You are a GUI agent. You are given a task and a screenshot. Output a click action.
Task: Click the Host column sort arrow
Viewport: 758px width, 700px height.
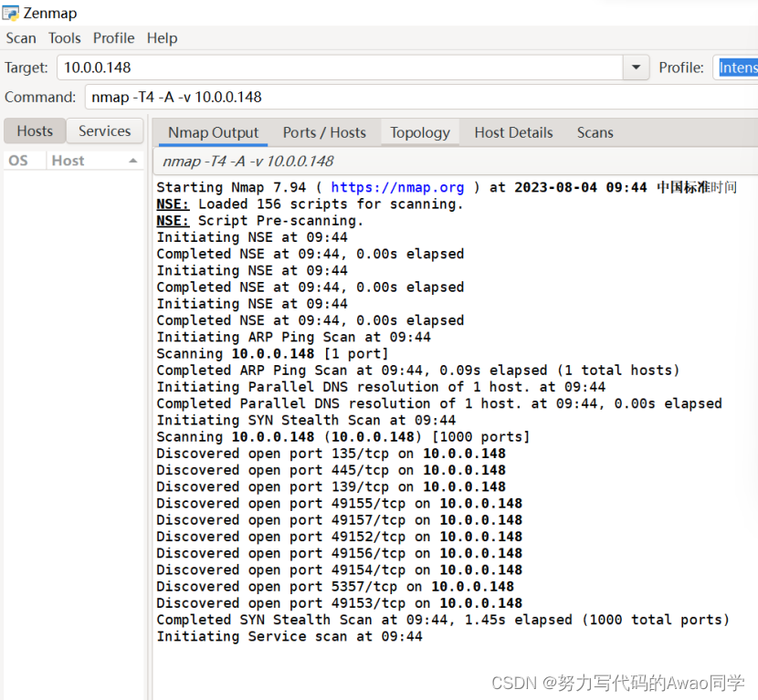(133, 161)
